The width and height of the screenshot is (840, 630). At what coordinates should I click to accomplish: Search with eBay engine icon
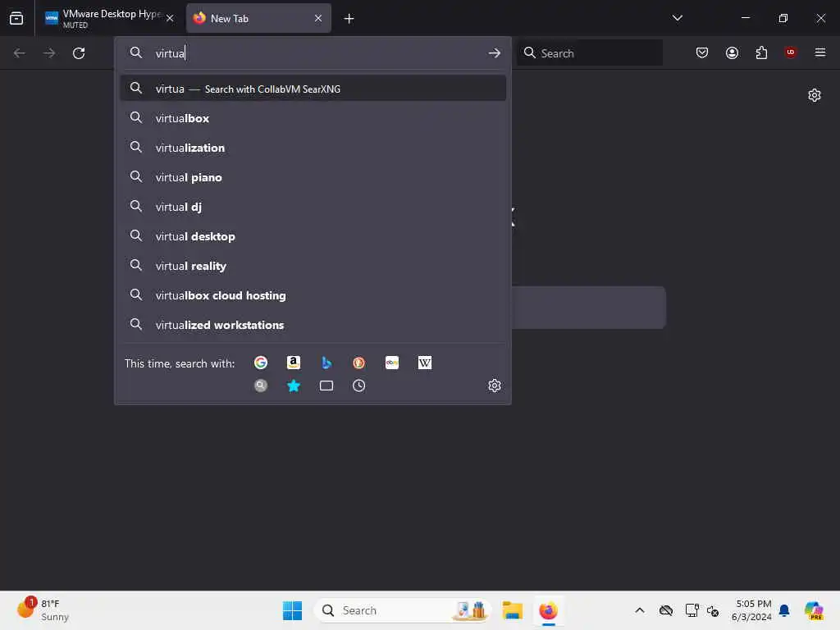pos(391,363)
